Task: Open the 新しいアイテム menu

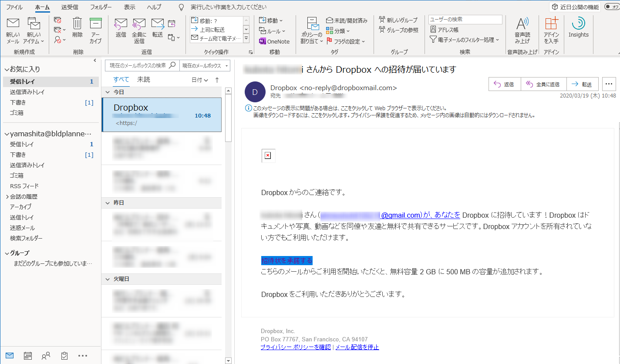Action: 34,30
